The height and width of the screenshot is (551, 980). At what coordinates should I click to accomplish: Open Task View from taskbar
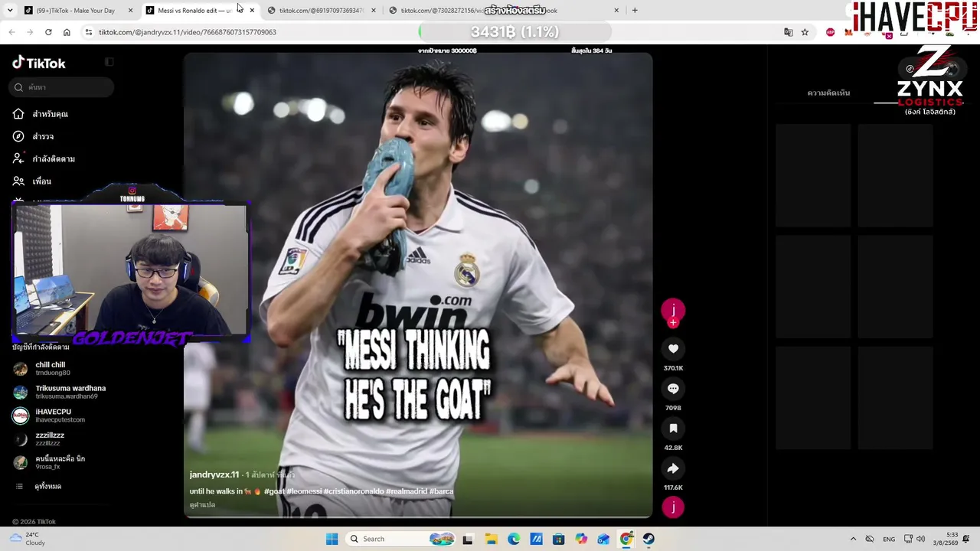point(468,539)
